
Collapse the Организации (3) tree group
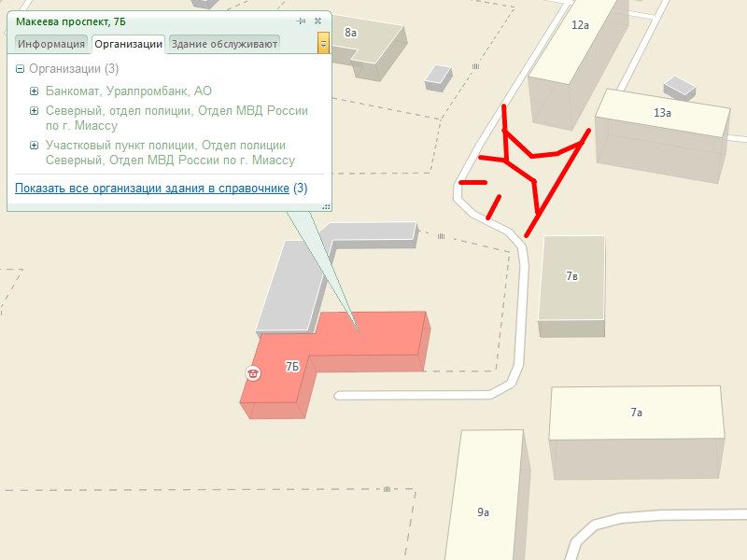(20, 69)
